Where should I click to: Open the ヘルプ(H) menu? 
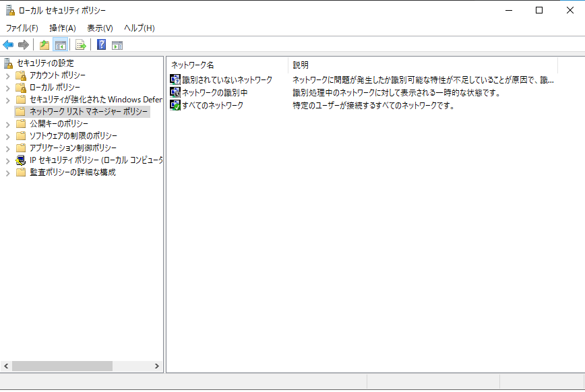[x=139, y=28]
